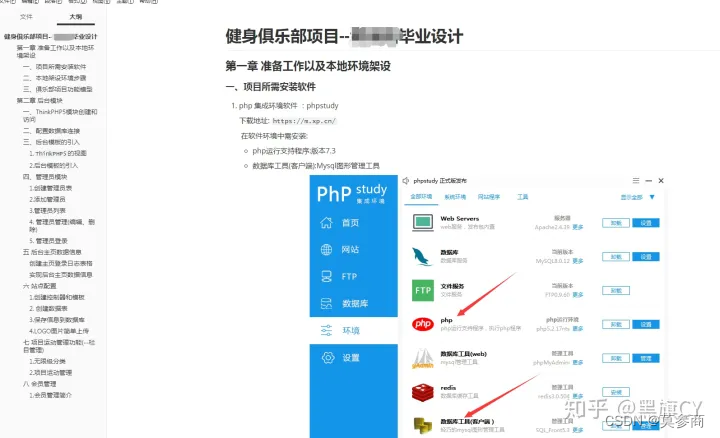
Task: Go to outline item 五 后台主页数据信息
Action: (52, 252)
